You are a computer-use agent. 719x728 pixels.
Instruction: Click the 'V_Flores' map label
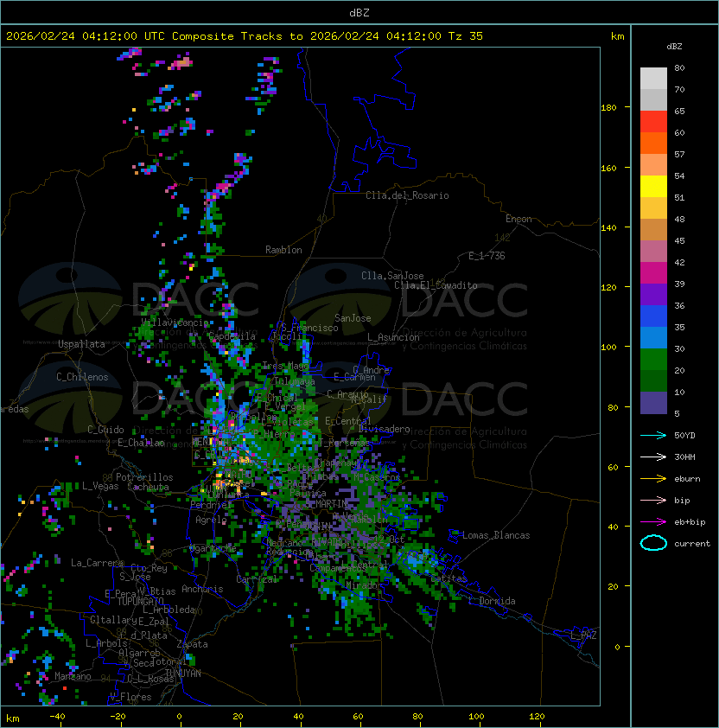[130, 697]
